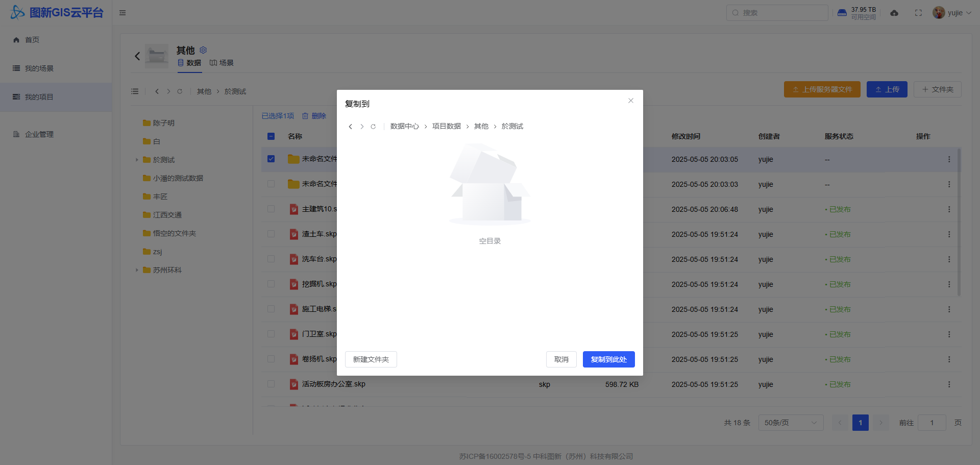This screenshot has height=465, width=980.
Task: Click 项目数据 in dialog breadcrumb
Action: (447, 127)
